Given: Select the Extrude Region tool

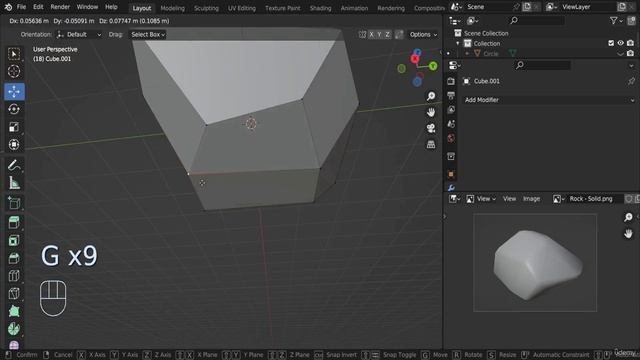Looking at the screenshot, I should [14, 223].
